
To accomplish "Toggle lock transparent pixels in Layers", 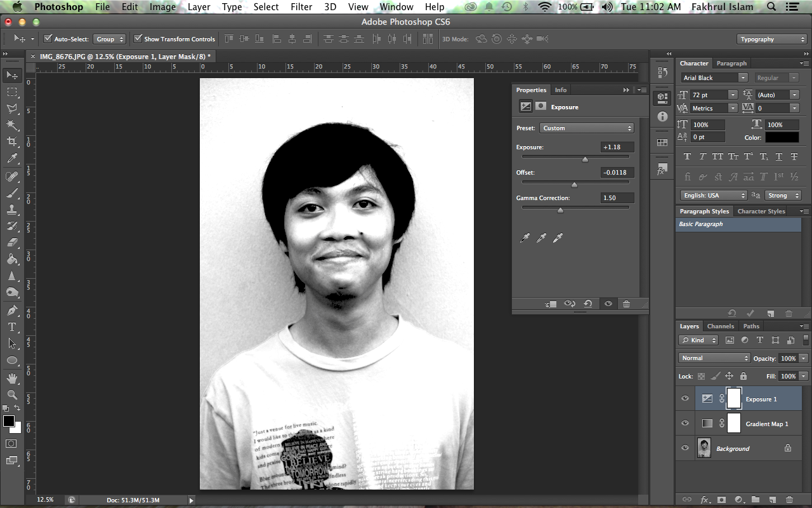I will pyautogui.click(x=701, y=376).
